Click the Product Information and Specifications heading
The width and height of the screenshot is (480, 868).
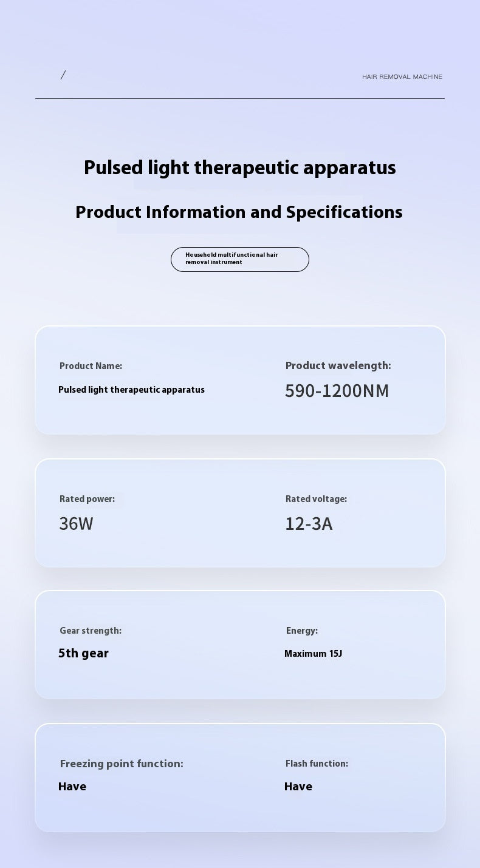(x=239, y=212)
